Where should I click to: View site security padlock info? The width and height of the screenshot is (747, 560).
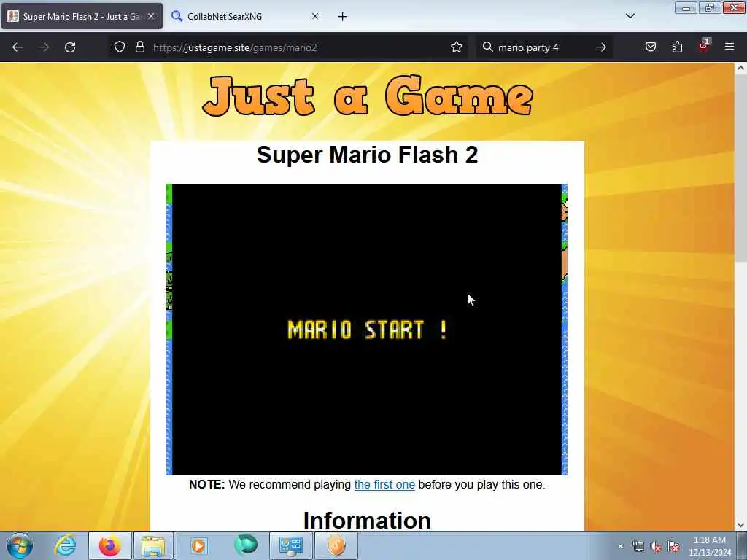coord(139,47)
